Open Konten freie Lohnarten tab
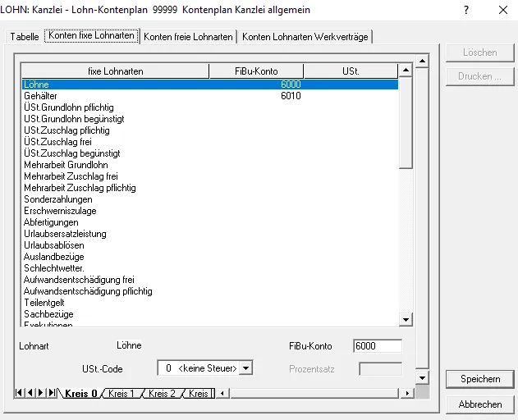Screen dimensions: 518x420 [x=188, y=36]
